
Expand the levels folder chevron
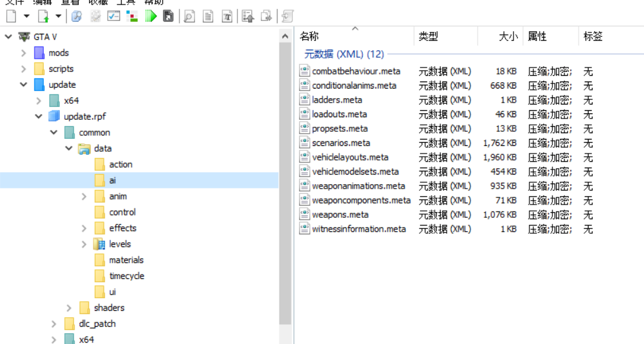tap(84, 244)
